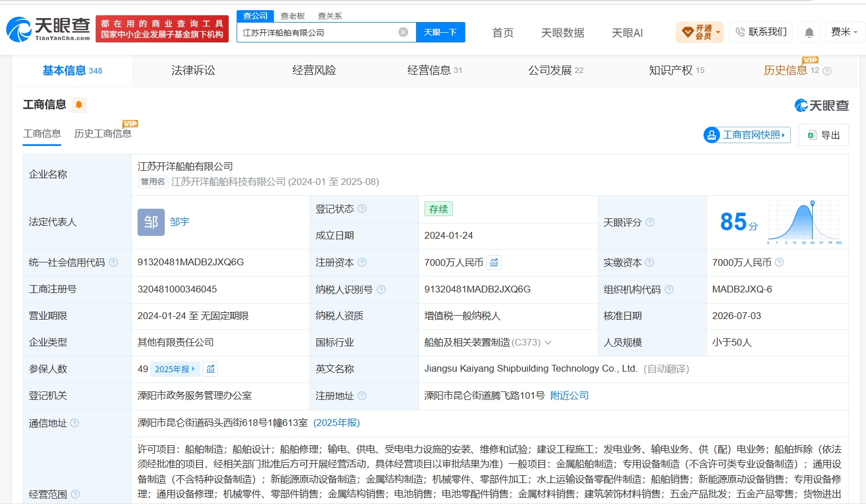
Task: Switch to the 查老板 search tab
Action: tap(293, 16)
